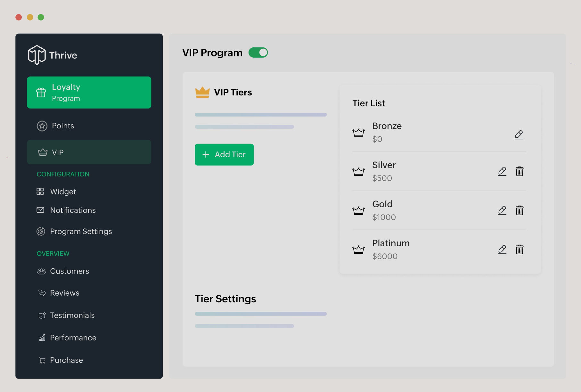Delete the Platinum tier using the trash icon
The height and width of the screenshot is (392, 581).
520,249
